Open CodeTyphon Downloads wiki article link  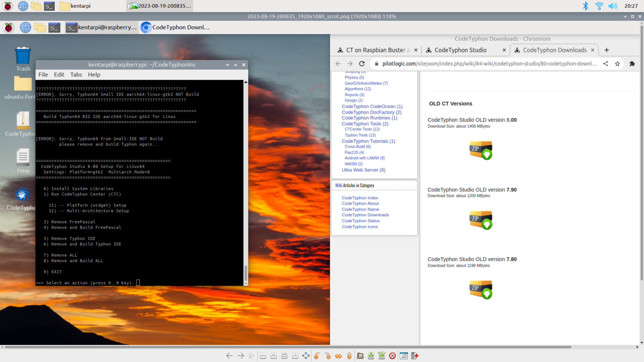[x=365, y=215]
